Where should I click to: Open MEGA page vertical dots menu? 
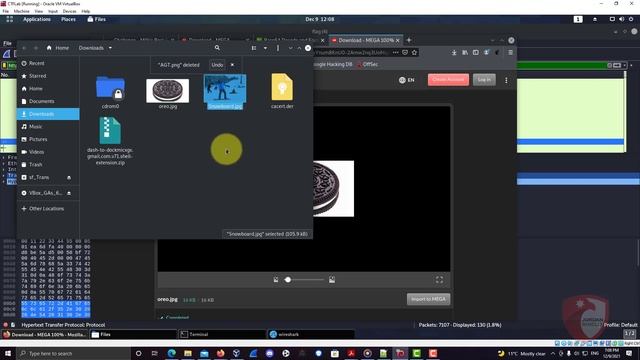(x=506, y=80)
